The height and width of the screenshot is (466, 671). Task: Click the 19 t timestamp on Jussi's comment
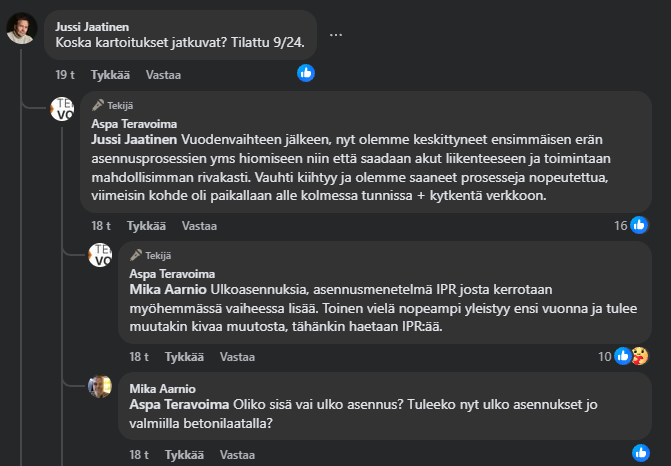pos(65,75)
